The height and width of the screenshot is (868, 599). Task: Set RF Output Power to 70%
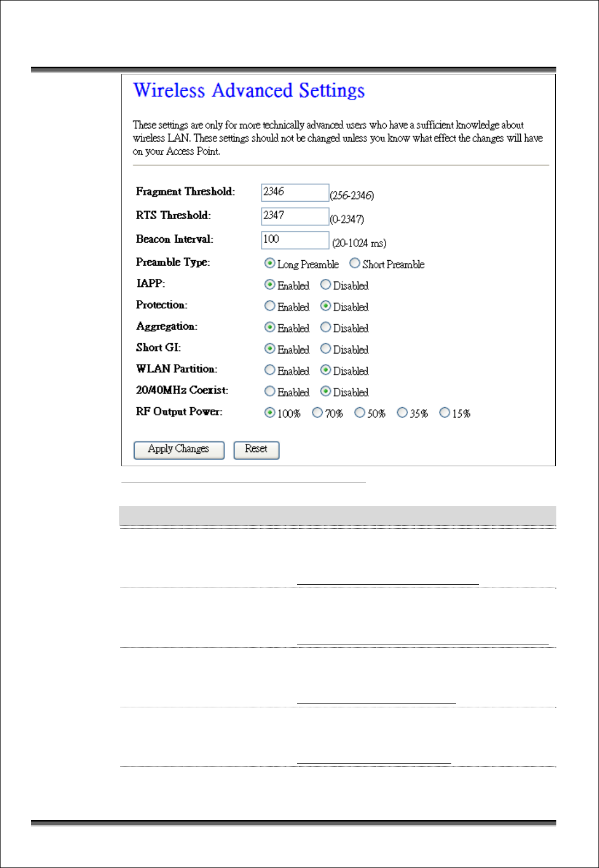[317, 413]
